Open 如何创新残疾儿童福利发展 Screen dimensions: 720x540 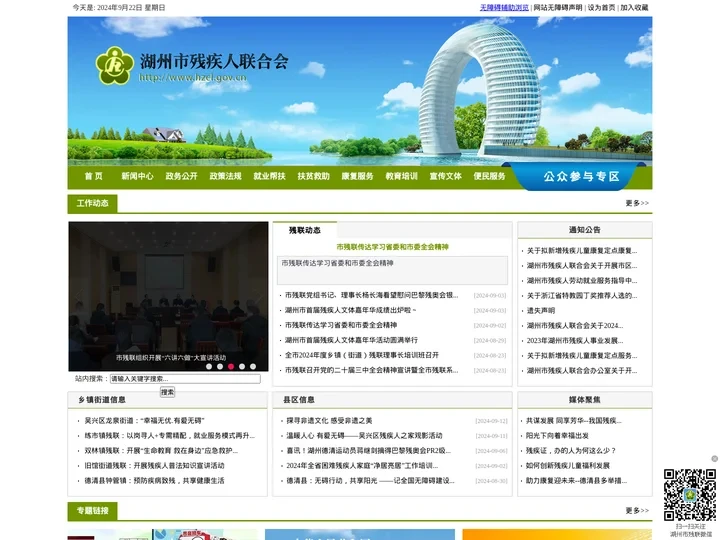568,466
